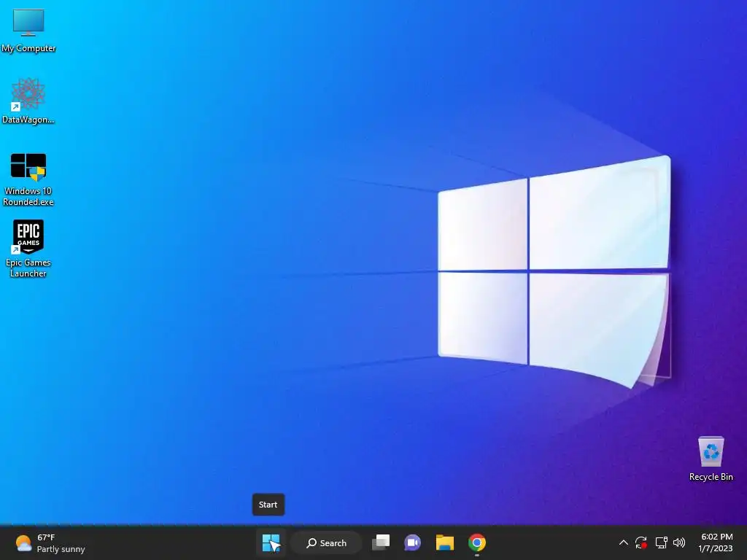Click the "My Computer" label text
This screenshot has height=560, width=747.
28,48
